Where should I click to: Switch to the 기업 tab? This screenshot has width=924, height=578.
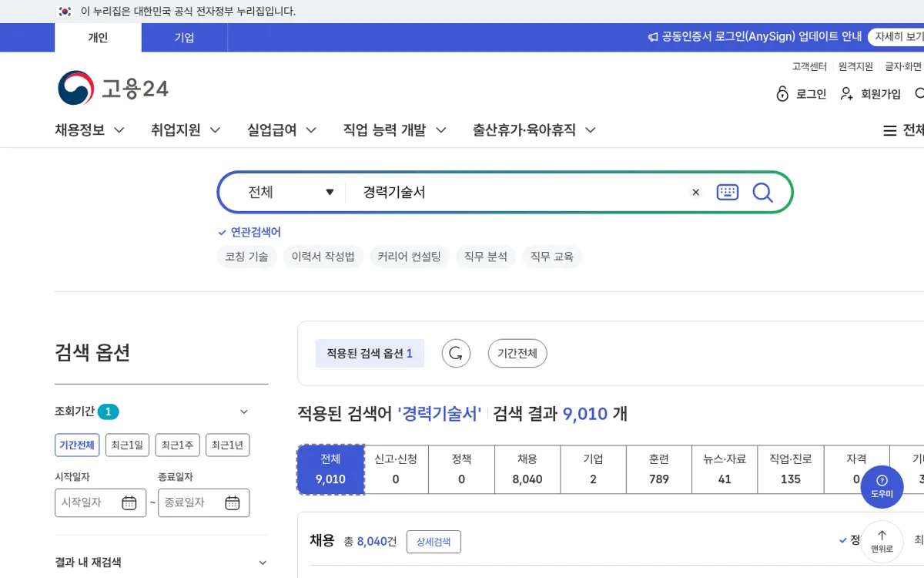tap(184, 38)
